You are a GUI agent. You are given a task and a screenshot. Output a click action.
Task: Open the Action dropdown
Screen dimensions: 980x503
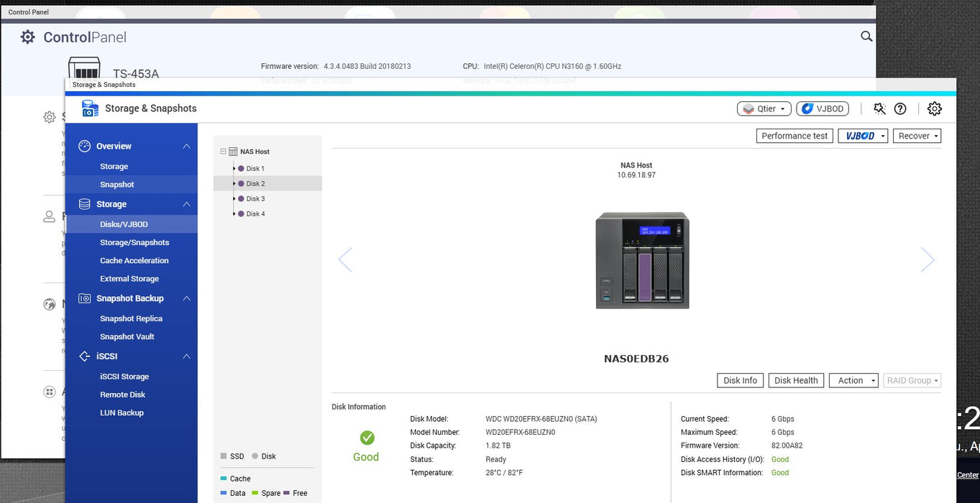[x=853, y=380]
